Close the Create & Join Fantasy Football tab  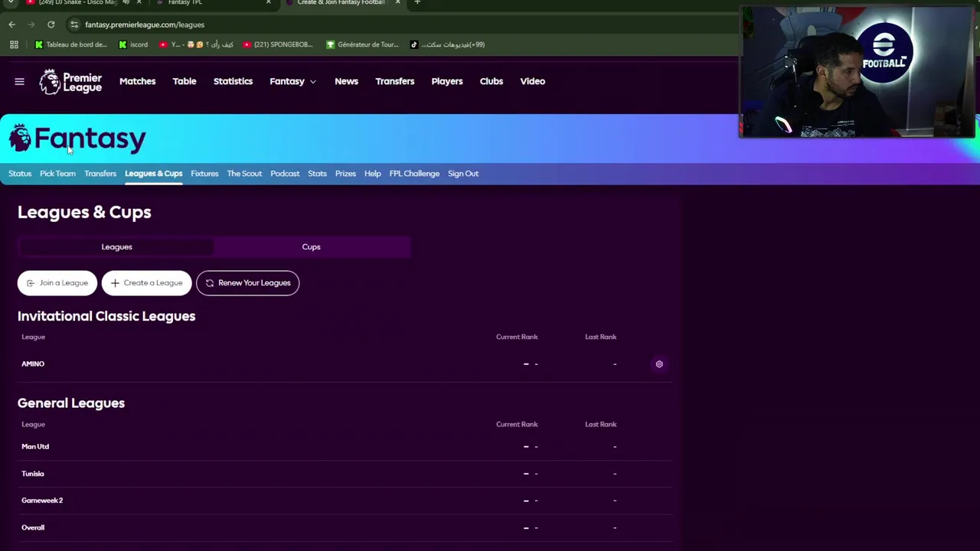[397, 3]
